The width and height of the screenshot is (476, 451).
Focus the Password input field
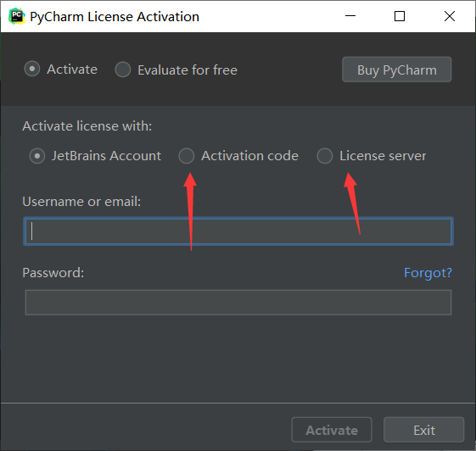(238, 303)
